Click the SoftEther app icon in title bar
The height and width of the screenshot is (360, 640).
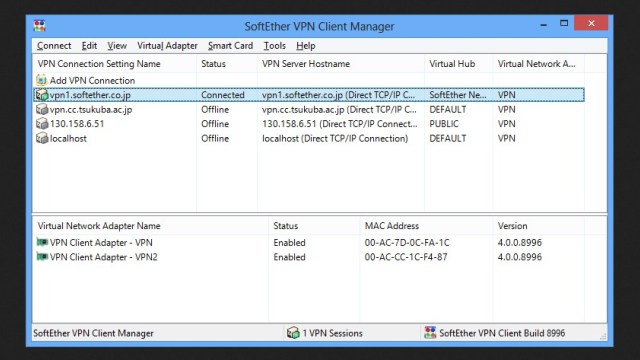[x=39, y=26]
